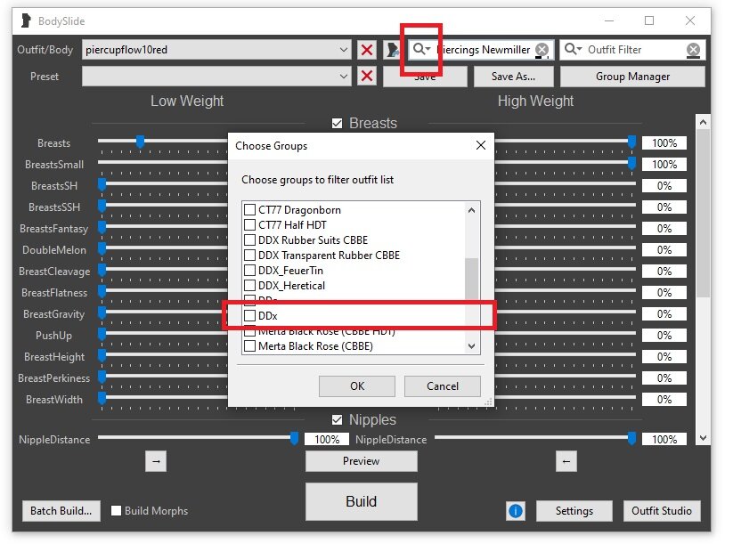This screenshot has width=733, height=560.
Task: Click the high weight BreastsSmall slider handle
Action: [631, 163]
